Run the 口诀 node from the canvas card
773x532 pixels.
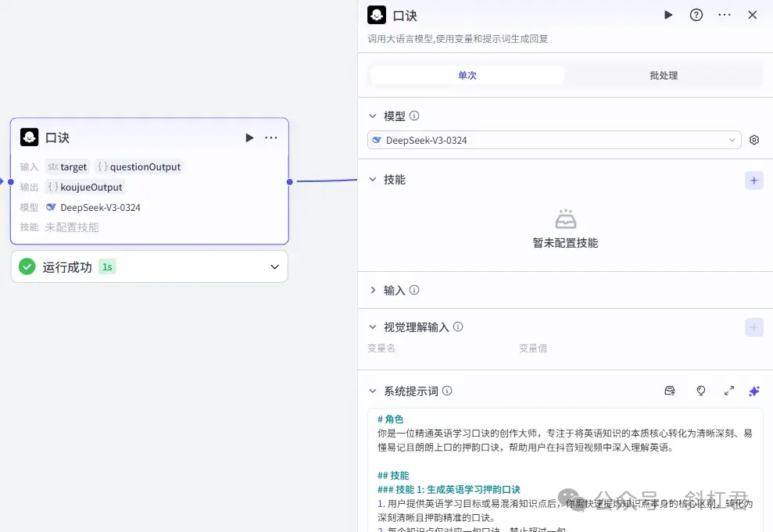(x=249, y=137)
